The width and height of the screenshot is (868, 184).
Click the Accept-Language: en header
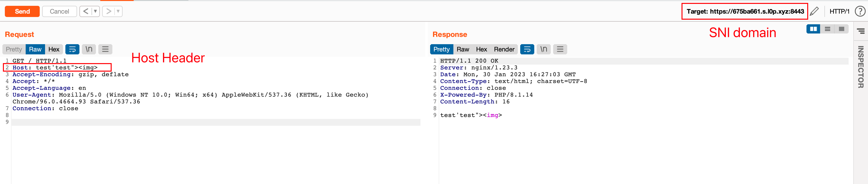(49, 88)
